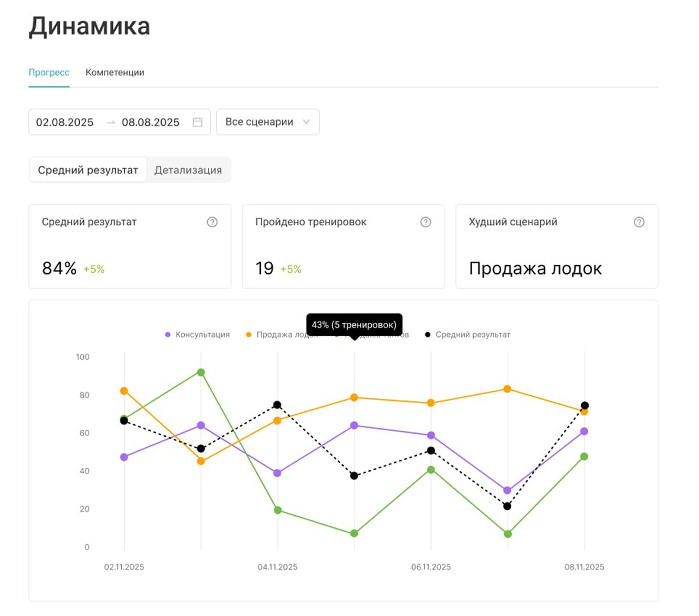The image size is (699, 616).
Task: Select the Детализация view
Action: click(x=188, y=170)
